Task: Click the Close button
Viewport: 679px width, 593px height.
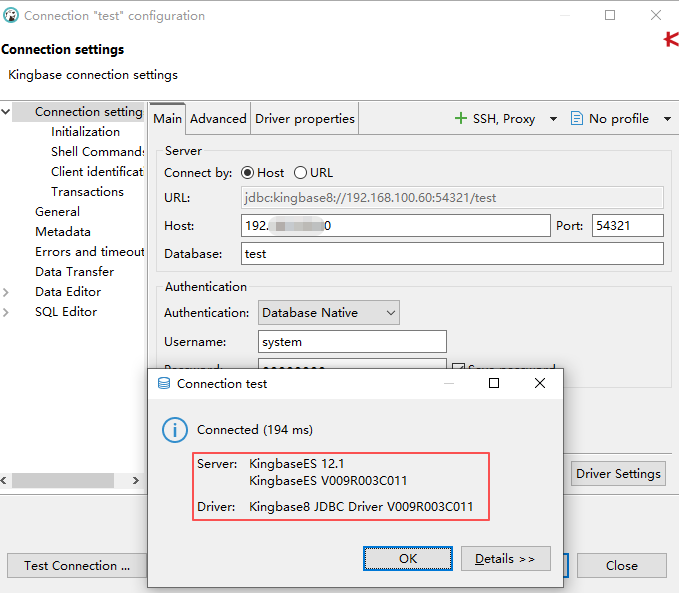Action: point(621,566)
